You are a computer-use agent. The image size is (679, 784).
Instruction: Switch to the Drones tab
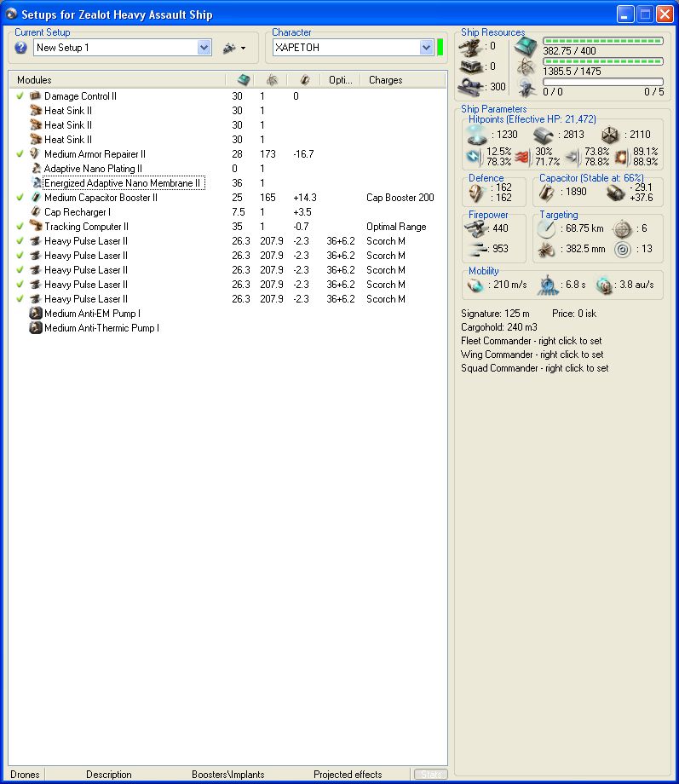pyautogui.click(x=25, y=774)
